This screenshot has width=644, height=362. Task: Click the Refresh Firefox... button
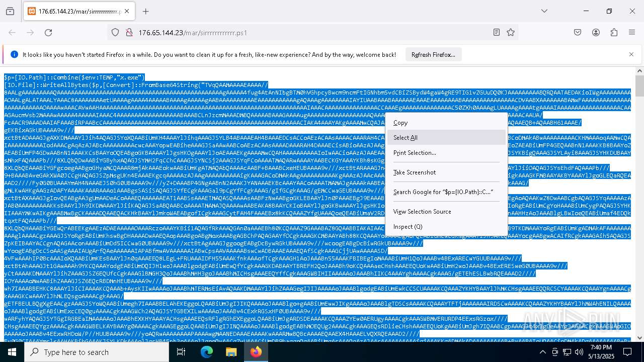pyautogui.click(x=433, y=55)
